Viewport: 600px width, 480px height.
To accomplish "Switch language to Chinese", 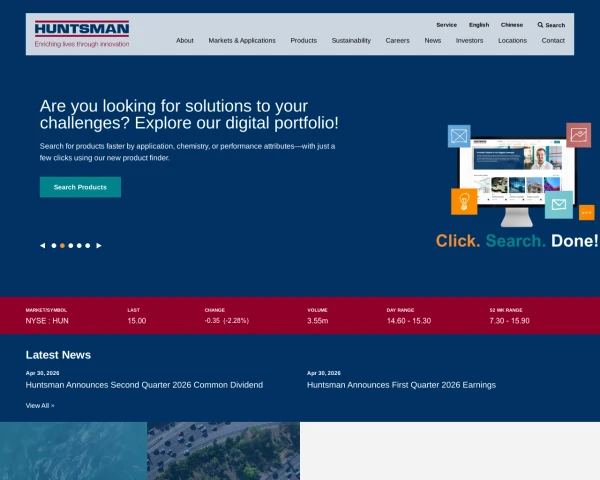I will 512,25.
